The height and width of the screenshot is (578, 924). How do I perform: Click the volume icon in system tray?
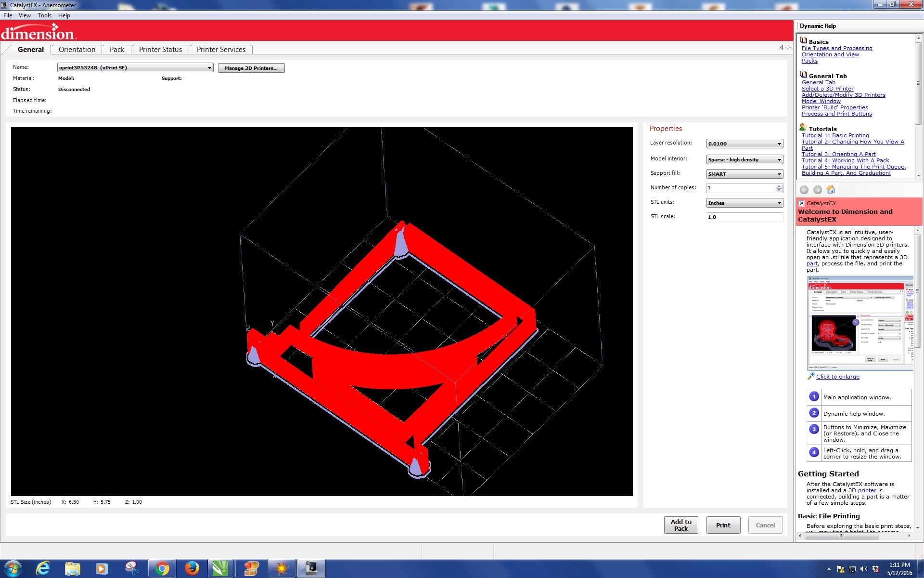coord(864,569)
